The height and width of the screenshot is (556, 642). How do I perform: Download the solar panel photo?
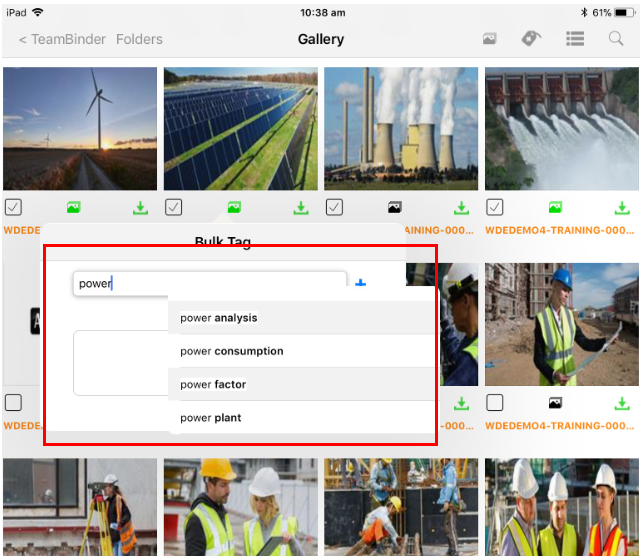300,208
